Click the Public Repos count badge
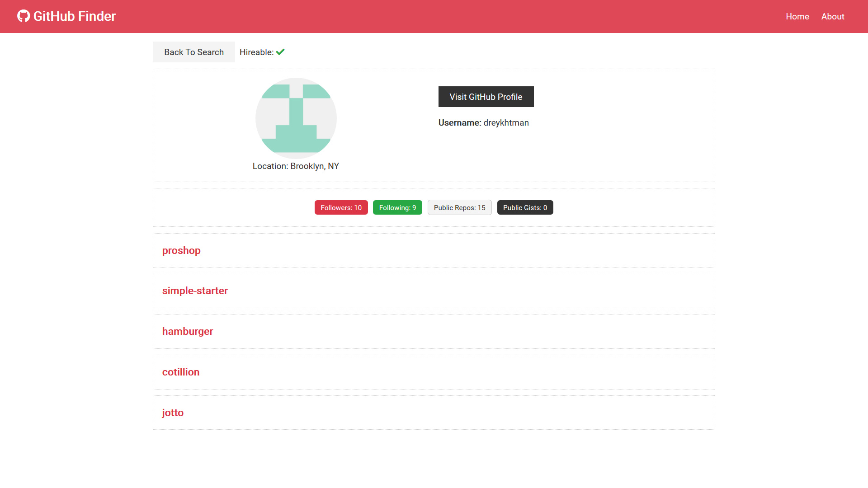The width and height of the screenshot is (868, 488). [459, 207]
